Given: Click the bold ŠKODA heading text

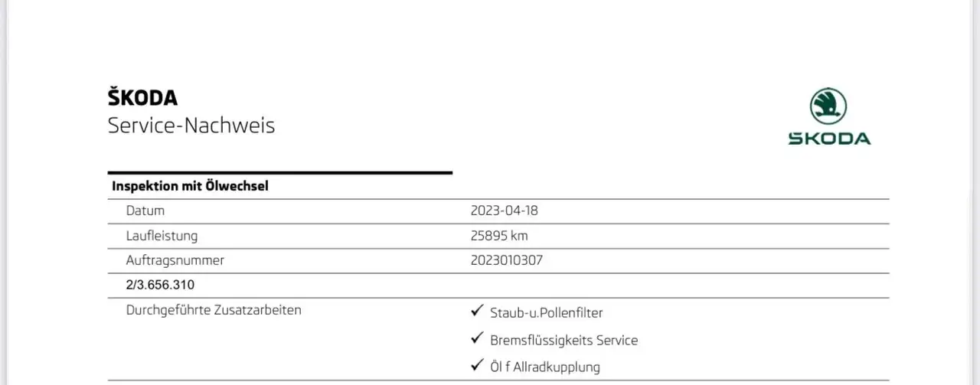Looking at the screenshot, I should (142, 98).
